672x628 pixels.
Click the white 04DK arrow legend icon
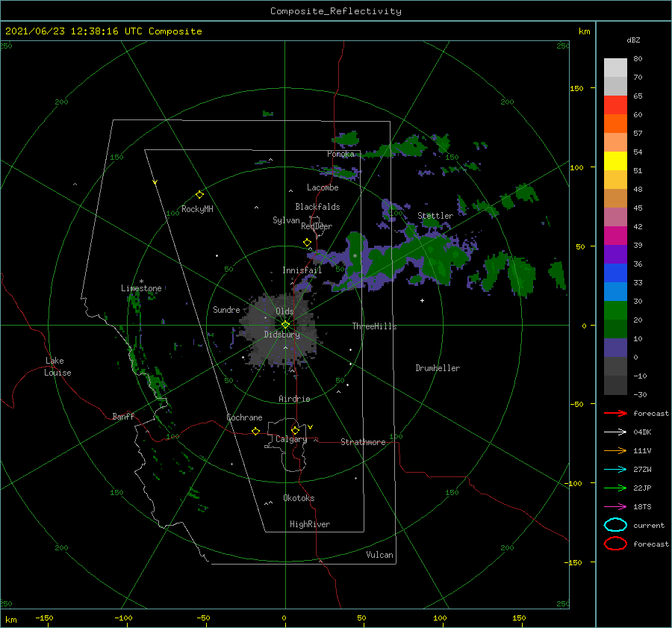tap(615, 432)
